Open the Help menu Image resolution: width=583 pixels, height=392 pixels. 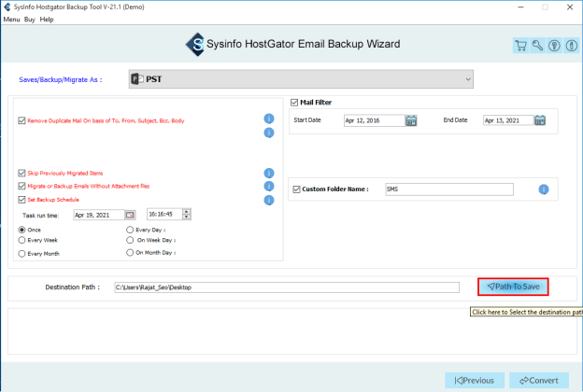[47, 19]
